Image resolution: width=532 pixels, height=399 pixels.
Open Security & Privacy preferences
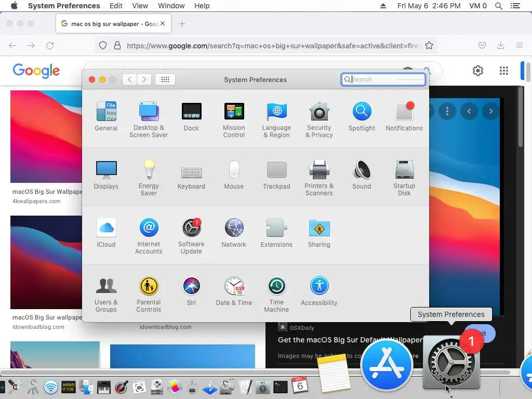(x=319, y=119)
